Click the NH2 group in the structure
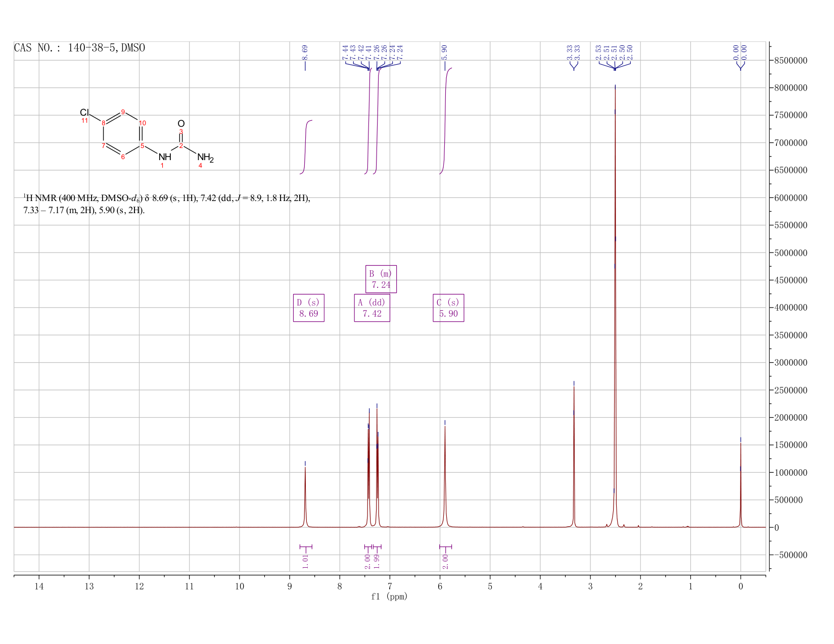This screenshot has width=834, height=644. pos(205,158)
